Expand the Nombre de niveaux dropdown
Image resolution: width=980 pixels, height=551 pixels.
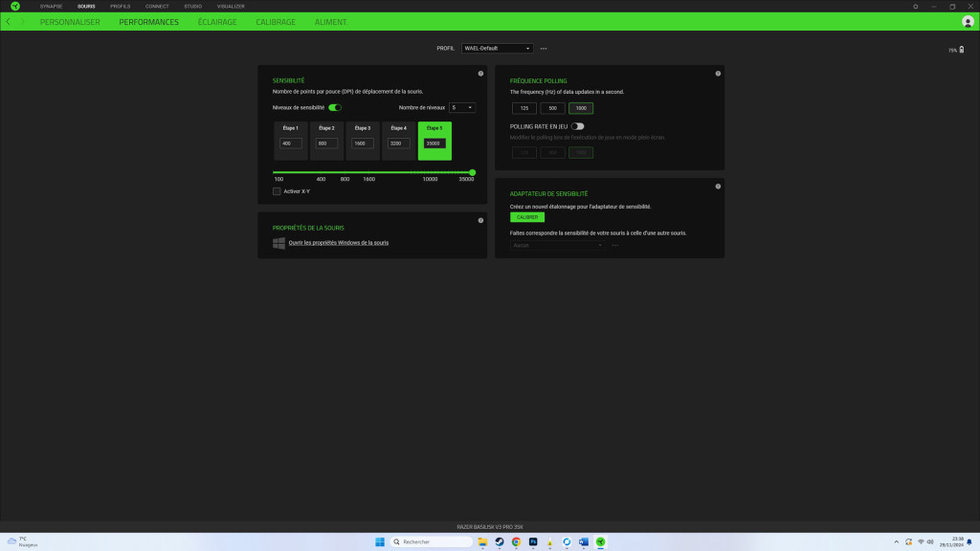point(462,107)
